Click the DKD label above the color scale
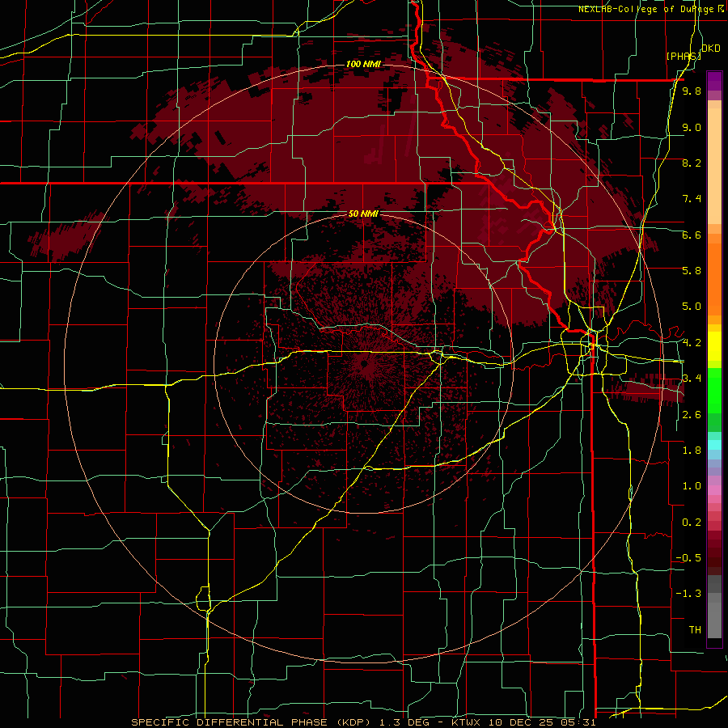This screenshot has height=728, width=728. coord(711,48)
